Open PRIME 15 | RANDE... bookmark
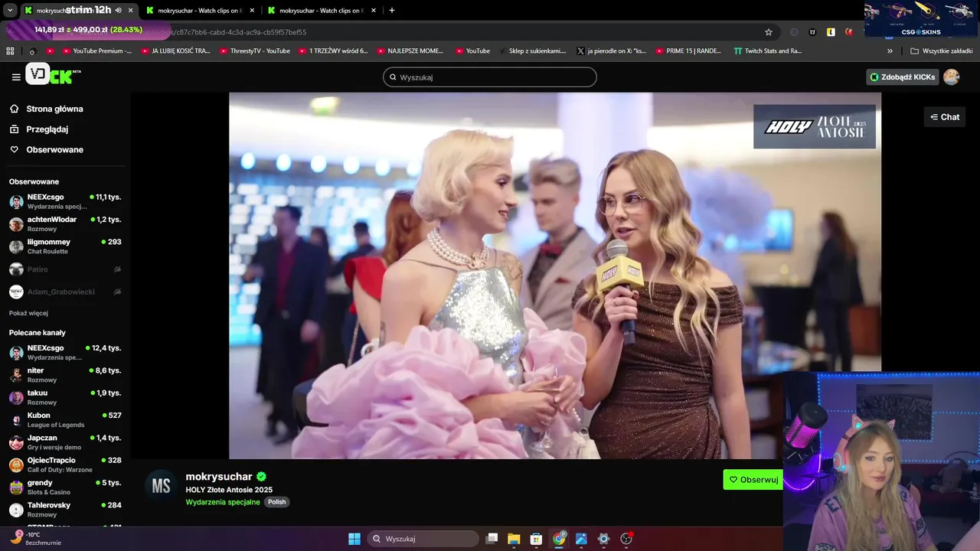Viewport: 980px width, 551px height. click(688, 51)
